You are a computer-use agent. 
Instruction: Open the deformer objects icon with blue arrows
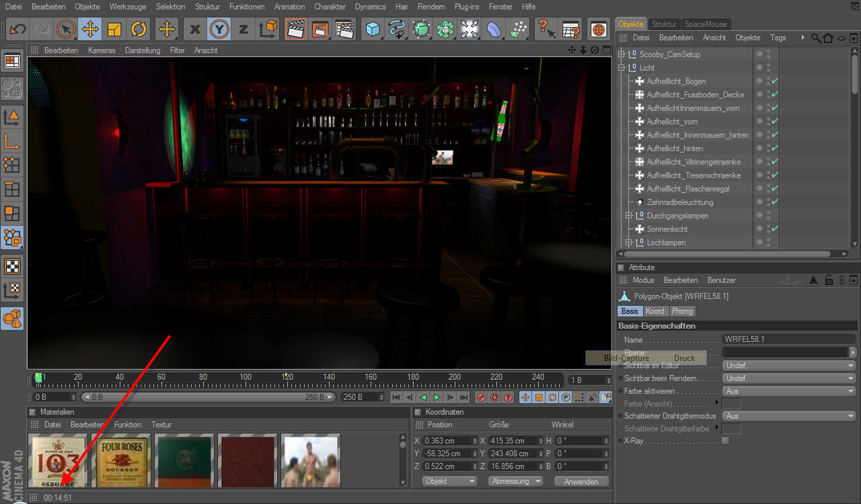pos(470,29)
